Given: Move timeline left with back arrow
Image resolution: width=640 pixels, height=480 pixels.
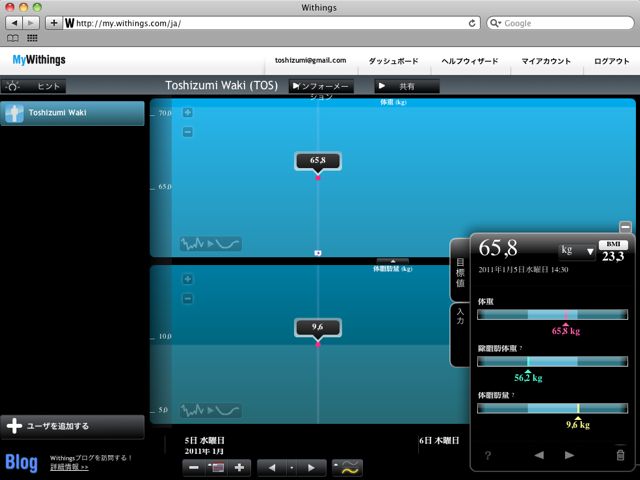Looking at the screenshot, I should pyautogui.click(x=271, y=468).
